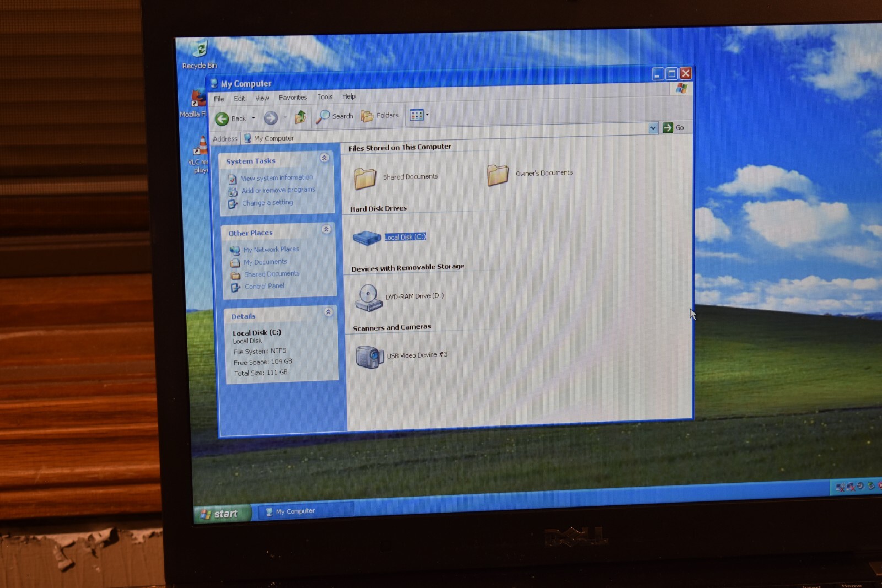Select the Shared Documents folder icon
Screen dimensions: 882x588
click(x=365, y=178)
